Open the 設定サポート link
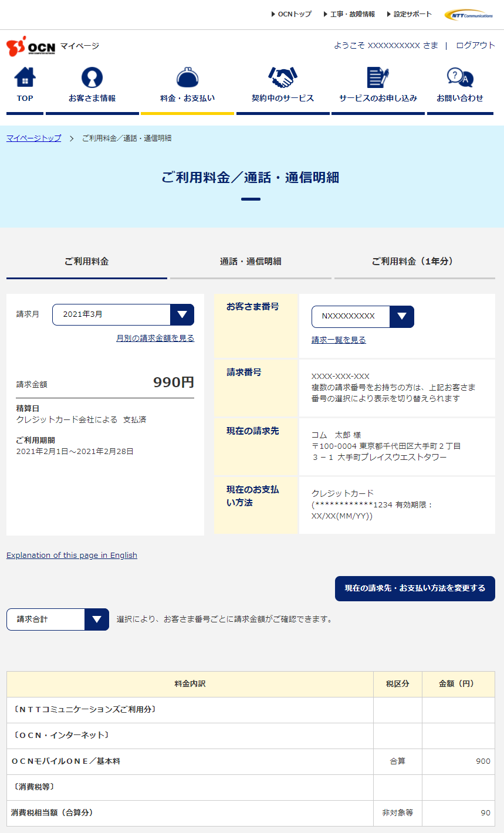 tap(409, 14)
